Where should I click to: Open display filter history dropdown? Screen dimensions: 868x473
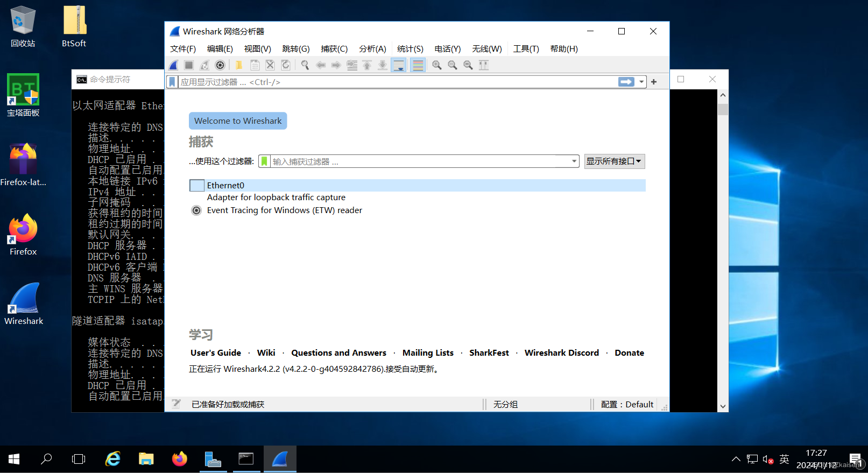click(641, 82)
